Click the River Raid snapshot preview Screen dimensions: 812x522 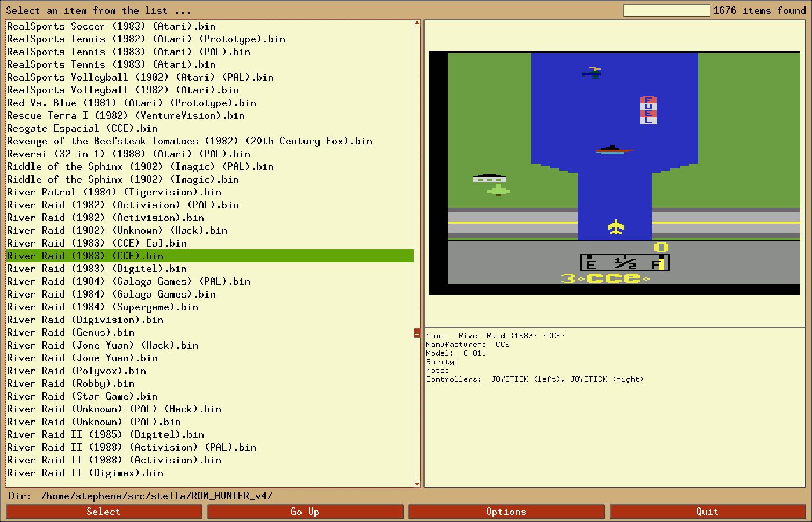(x=615, y=173)
